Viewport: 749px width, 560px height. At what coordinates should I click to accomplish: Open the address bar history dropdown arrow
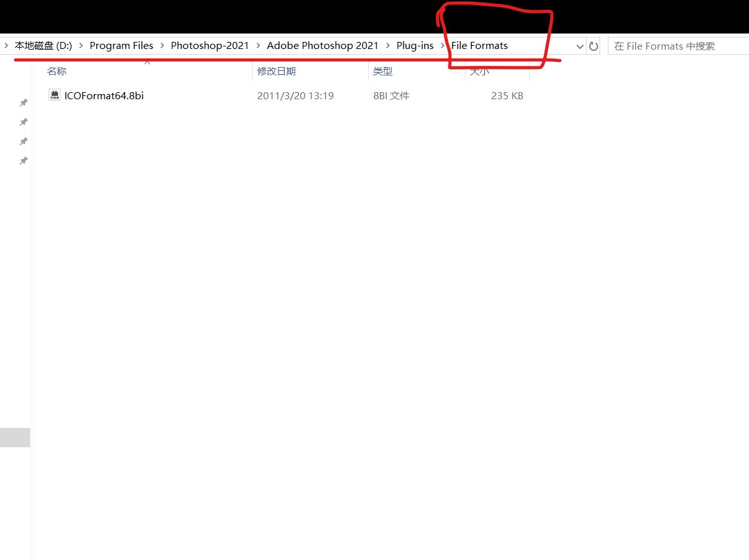[x=579, y=46]
